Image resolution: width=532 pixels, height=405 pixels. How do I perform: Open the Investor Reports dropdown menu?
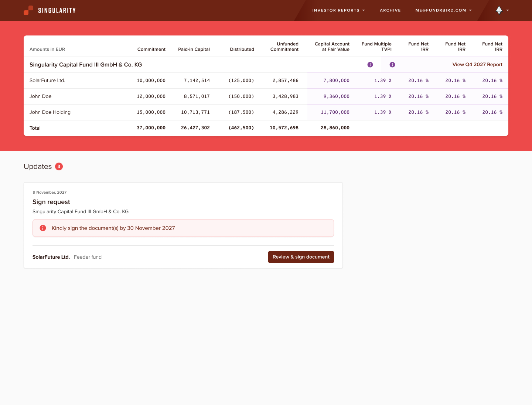338,10
